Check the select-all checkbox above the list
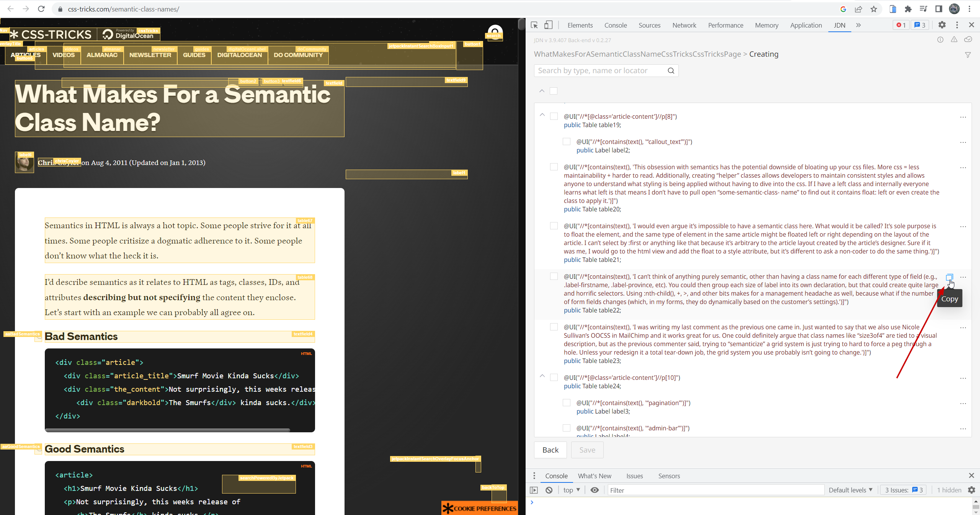 click(554, 91)
